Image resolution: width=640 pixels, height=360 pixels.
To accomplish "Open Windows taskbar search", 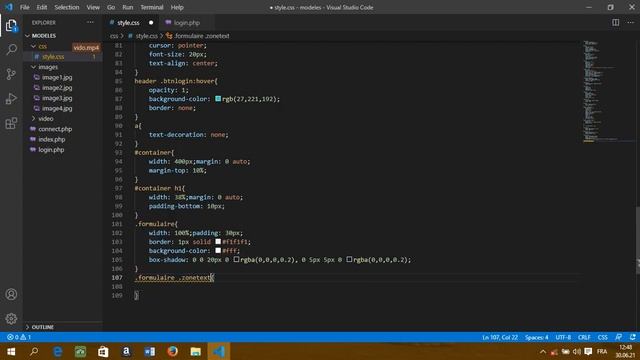I will (x=34, y=351).
